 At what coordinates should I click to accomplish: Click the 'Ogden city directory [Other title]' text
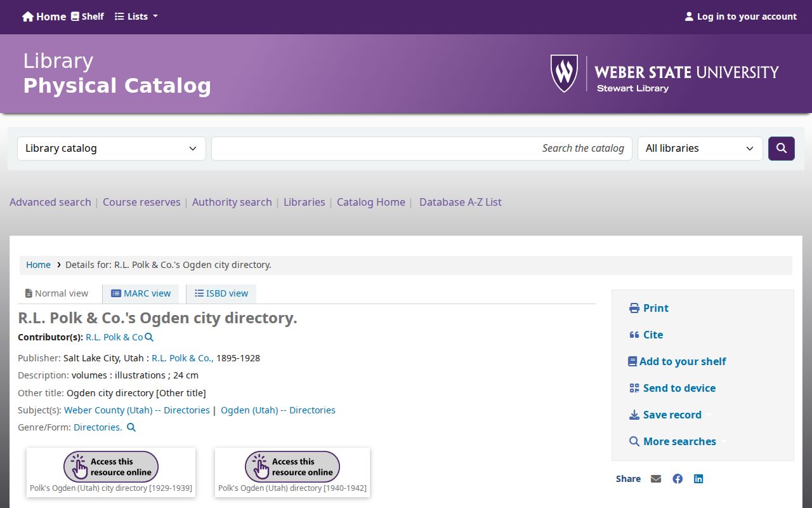136,393
